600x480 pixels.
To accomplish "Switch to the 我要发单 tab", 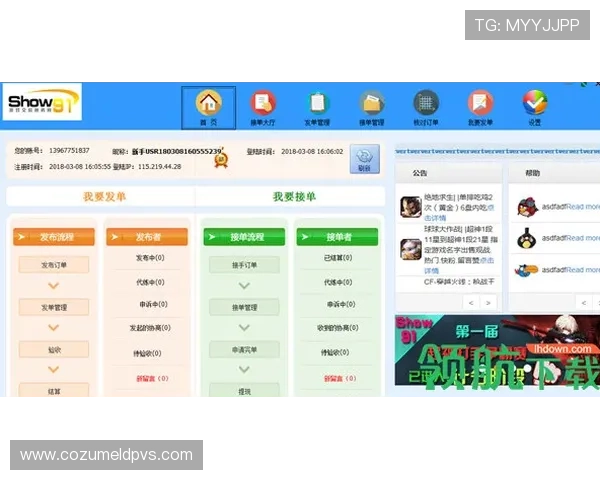I will click(x=104, y=197).
